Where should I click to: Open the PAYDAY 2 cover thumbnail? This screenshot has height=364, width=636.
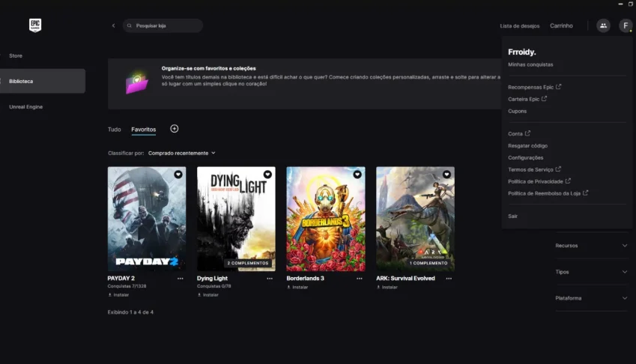(x=147, y=219)
